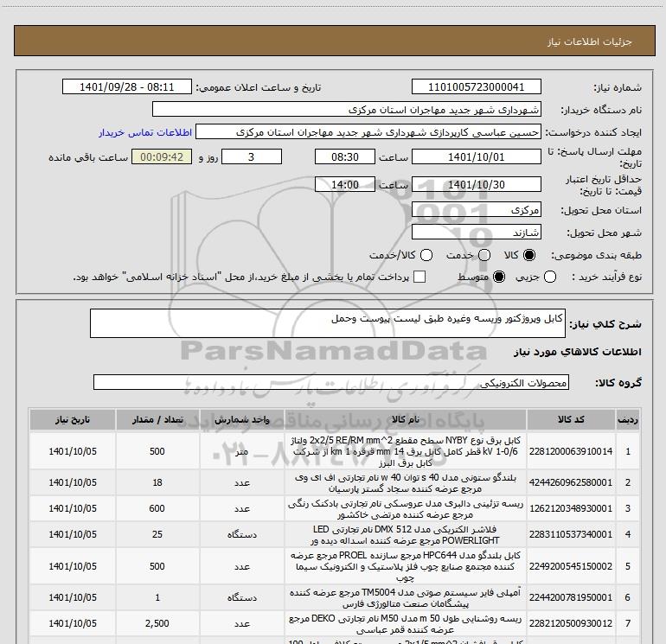Click the delivery province field مرکزی
This screenshot has width=666, height=644.
pos(476,210)
